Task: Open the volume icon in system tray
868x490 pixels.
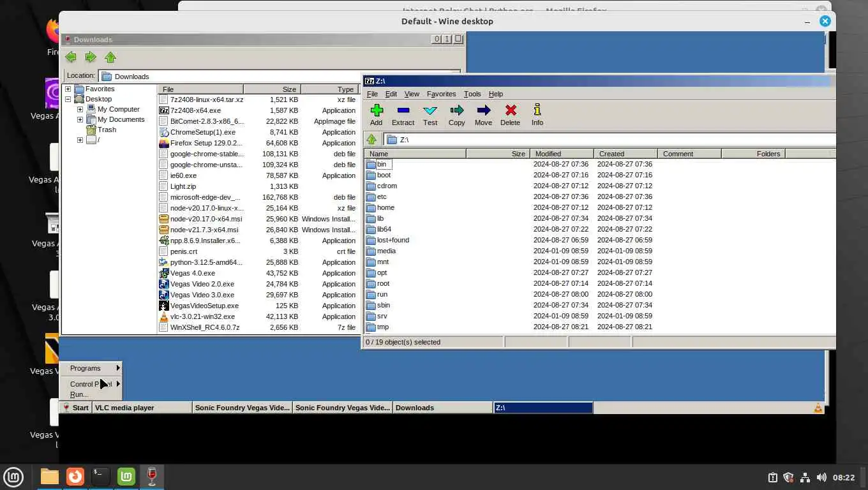Action: pos(821,477)
